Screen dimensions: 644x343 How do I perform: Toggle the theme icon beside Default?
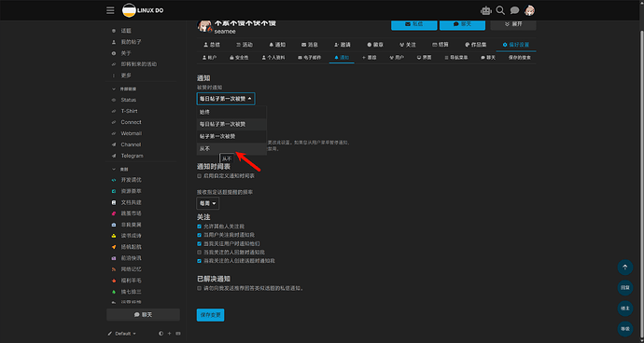pos(161,334)
